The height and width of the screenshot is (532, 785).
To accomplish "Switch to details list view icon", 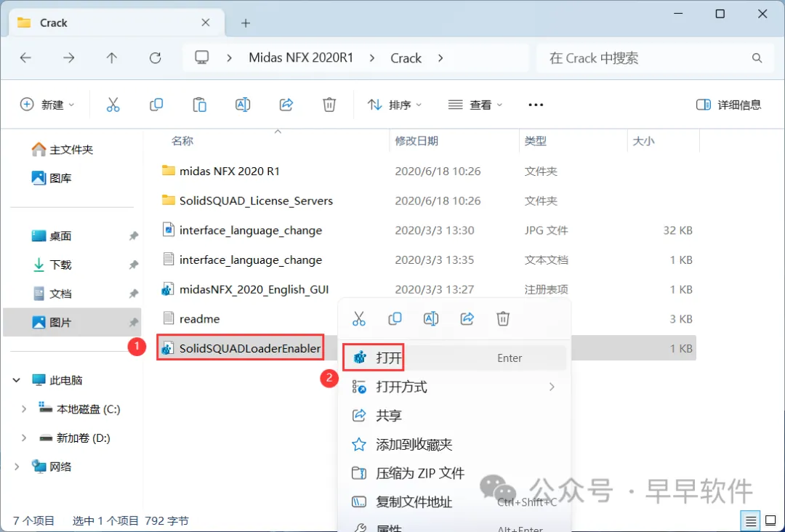I will (x=750, y=522).
